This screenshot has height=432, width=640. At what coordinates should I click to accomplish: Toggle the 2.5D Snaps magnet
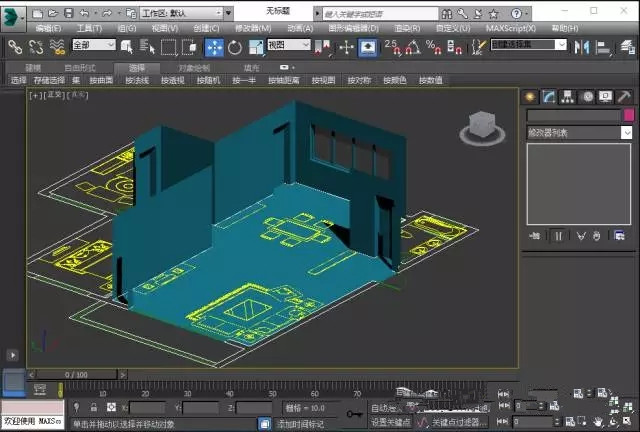[393, 47]
